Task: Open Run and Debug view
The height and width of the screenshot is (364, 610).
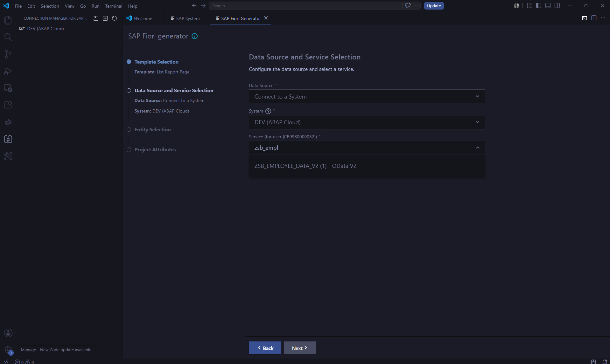Action: (x=8, y=71)
